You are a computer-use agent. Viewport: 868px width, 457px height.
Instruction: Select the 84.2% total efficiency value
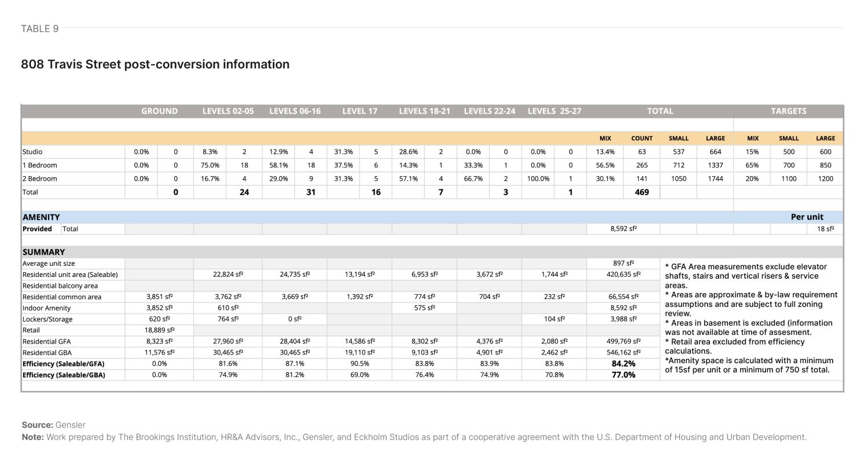click(623, 364)
